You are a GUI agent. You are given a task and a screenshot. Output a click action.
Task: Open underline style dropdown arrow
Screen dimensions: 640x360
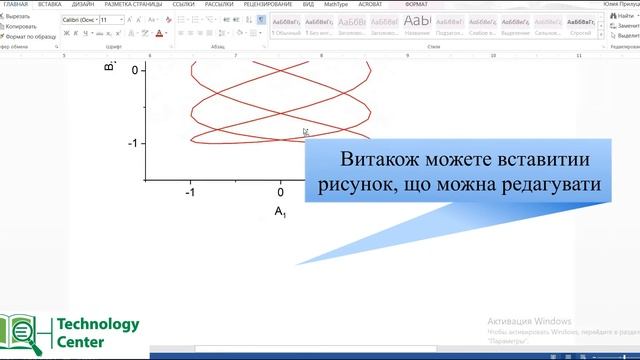pos(92,33)
